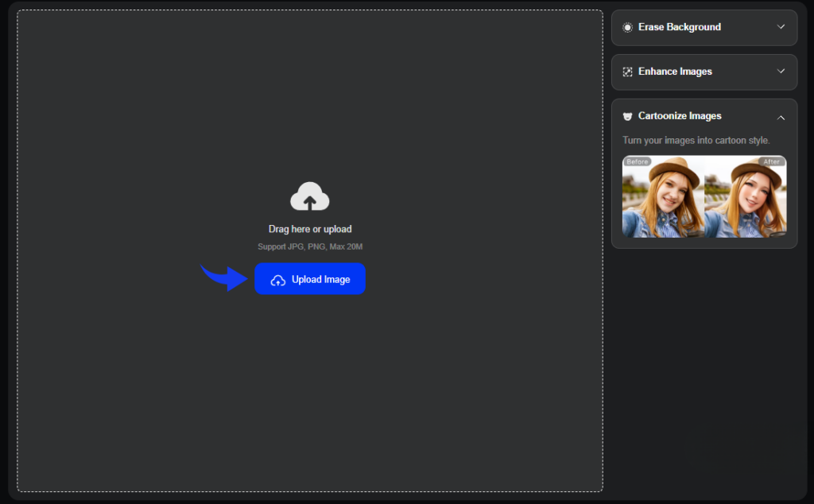Click the Drag here or upload text
This screenshot has width=814, height=504.
pyautogui.click(x=310, y=228)
